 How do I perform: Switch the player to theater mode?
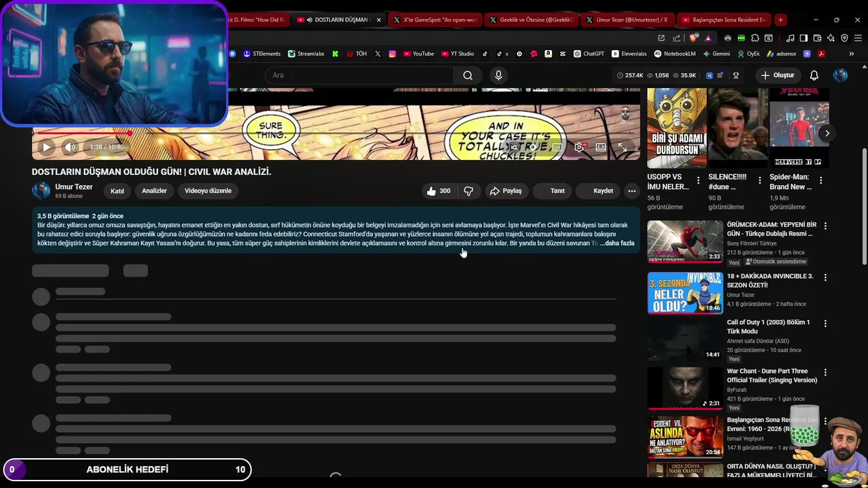pos(601,147)
